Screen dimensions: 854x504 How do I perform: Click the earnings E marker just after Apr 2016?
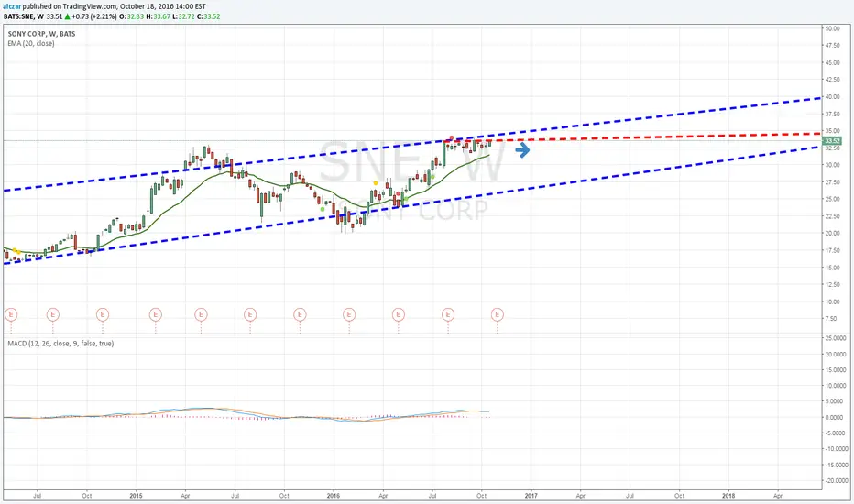coord(398,314)
